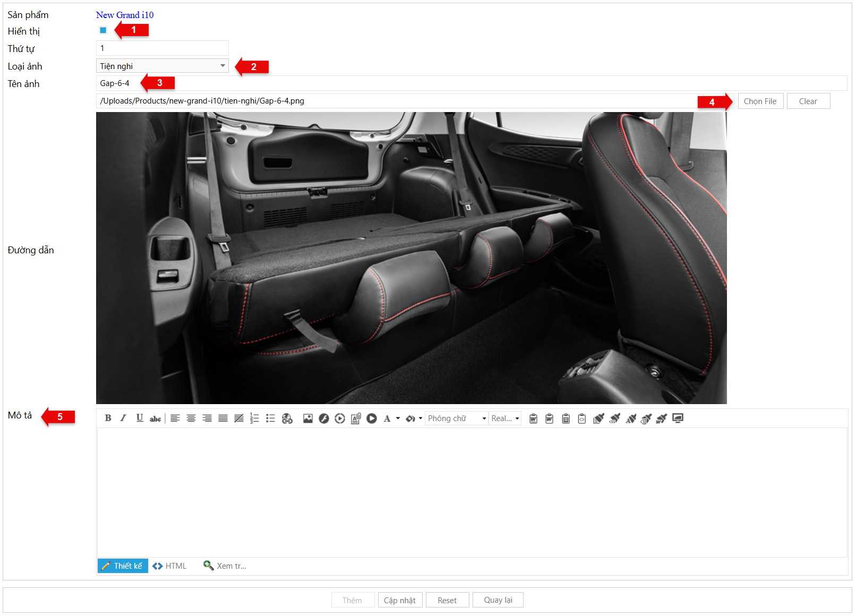Toggle the Hiển thị checkbox

pos(103,30)
